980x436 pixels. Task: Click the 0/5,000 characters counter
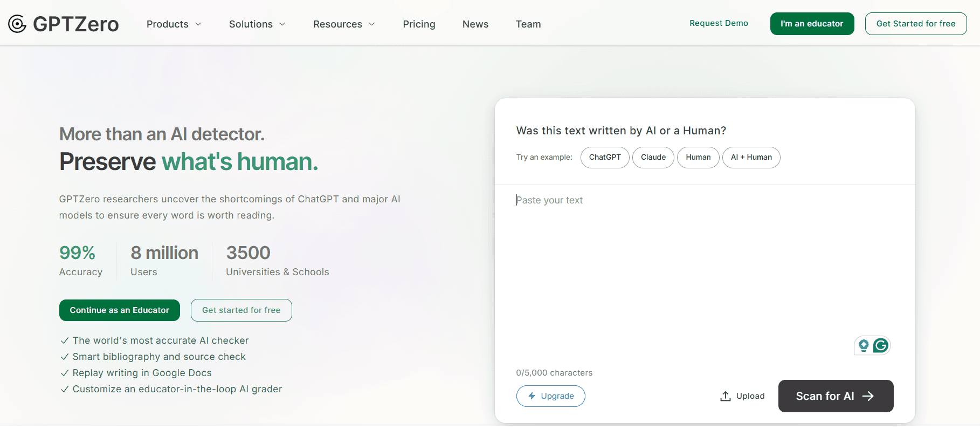click(554, 373)
